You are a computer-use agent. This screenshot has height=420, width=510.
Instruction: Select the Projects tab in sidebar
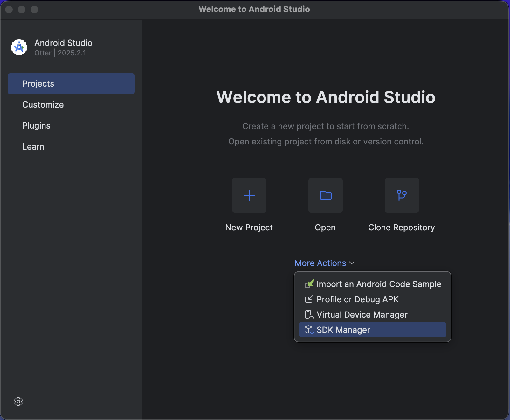[71, 84]
